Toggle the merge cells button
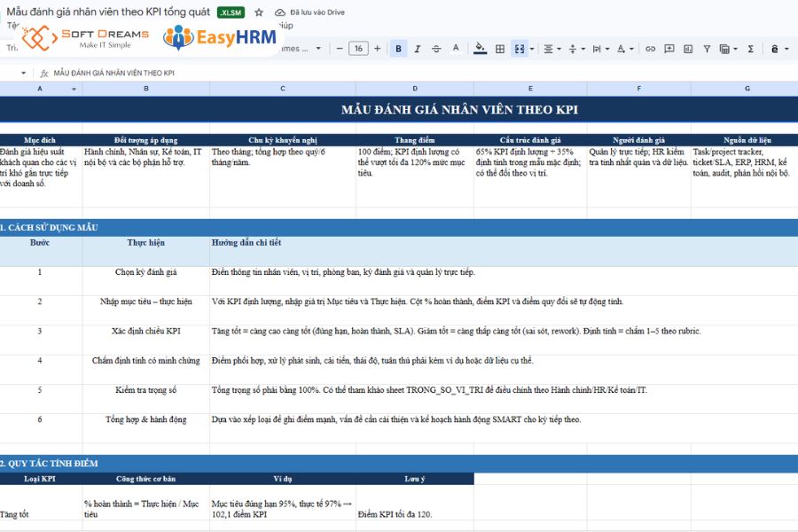798x532 pixels. [519, 49]
